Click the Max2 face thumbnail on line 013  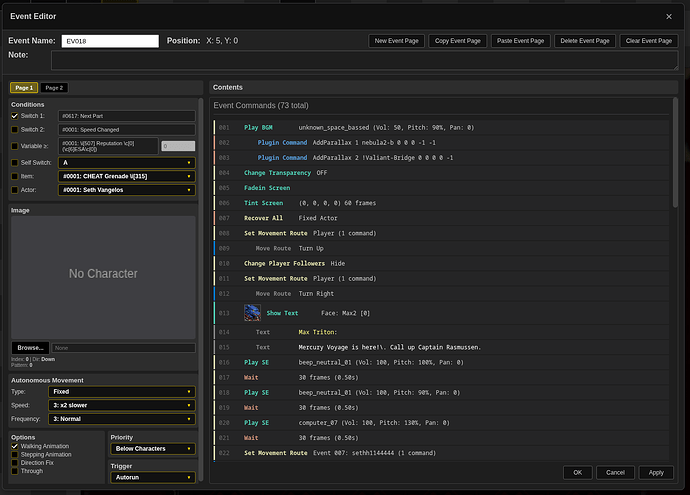coord(252,313)
